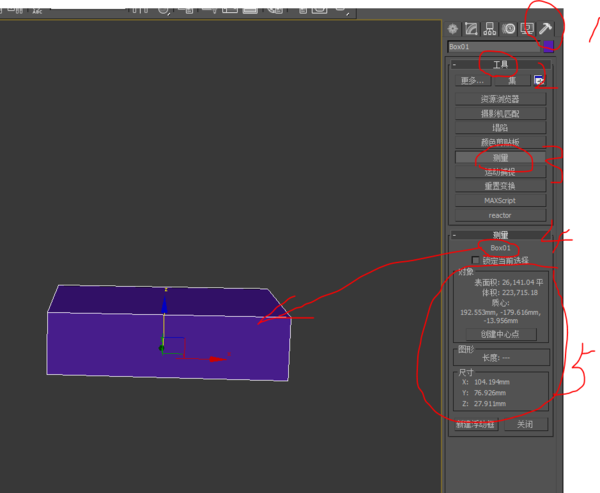Viewport: 600px width, 493px height.
Task: Click the 新建浮动框 button
Action: (x=476, y=424)
